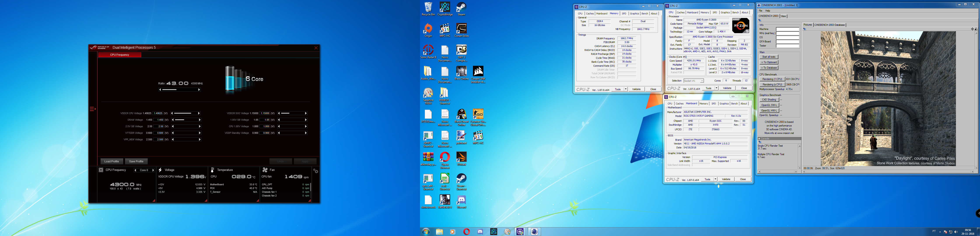Open the CryptoBridge desktop icon
The width and height of the screenshot is (980, 236).
coord(445,9)
